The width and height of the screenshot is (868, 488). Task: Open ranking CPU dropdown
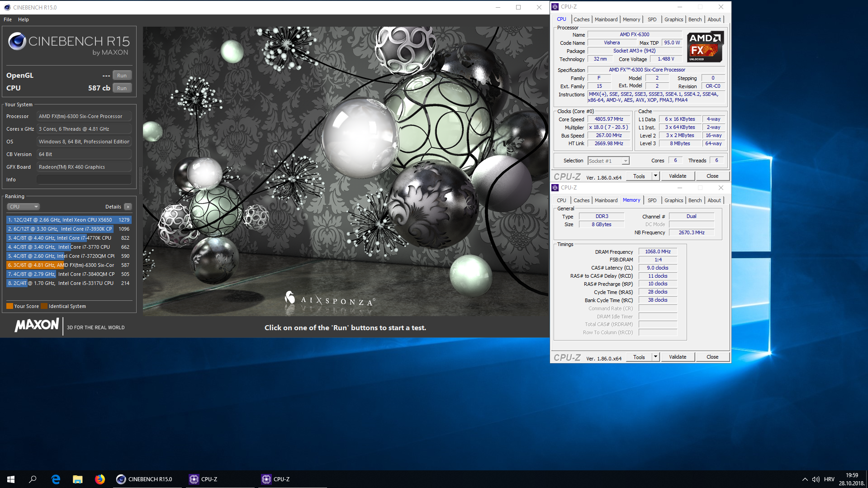(x=24, y=207)
